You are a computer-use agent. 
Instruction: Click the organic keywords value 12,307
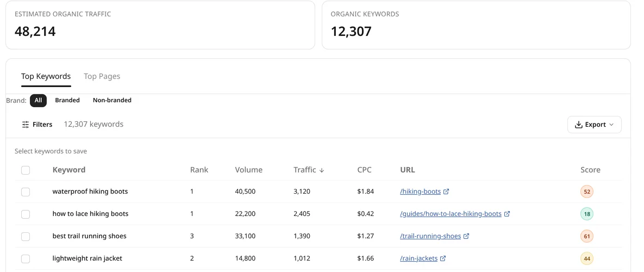click(351, 31)
